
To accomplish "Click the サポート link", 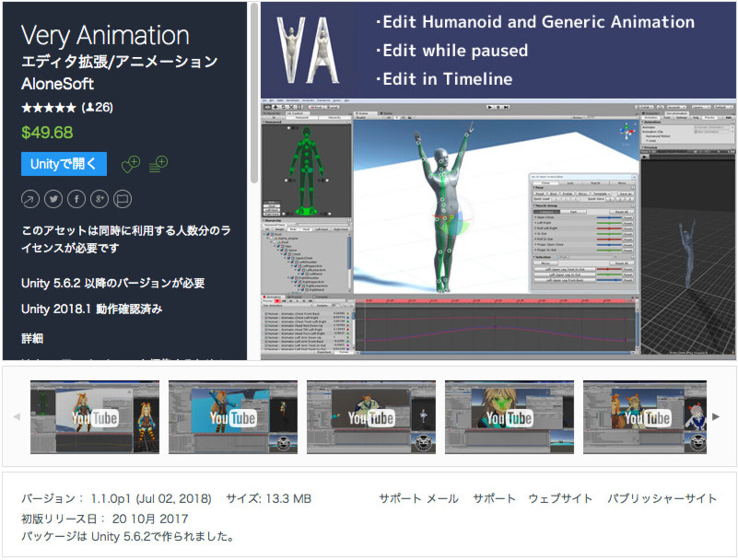I will [x=494, y=499].
